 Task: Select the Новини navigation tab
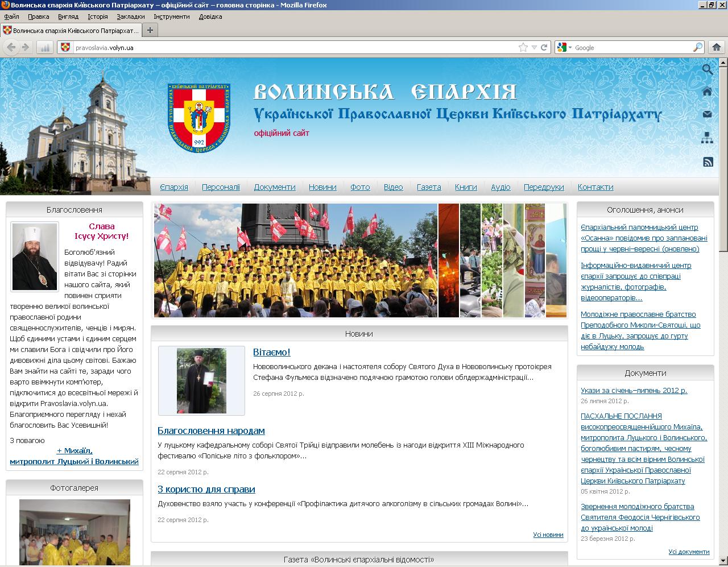tap(322, 187)
